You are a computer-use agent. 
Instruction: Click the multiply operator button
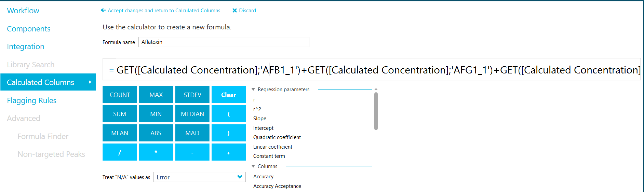[x=156, y=152]
